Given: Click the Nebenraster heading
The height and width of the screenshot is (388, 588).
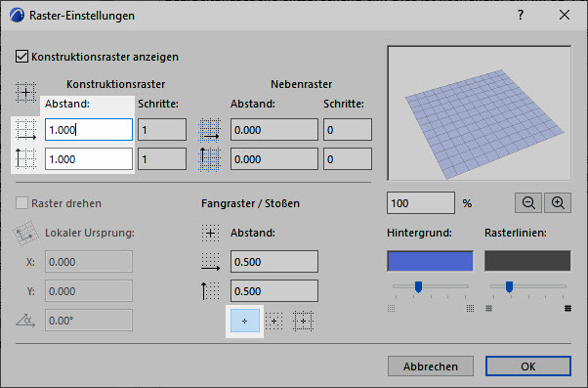Looking at the screenshot, I should click(x=302, y=84).
